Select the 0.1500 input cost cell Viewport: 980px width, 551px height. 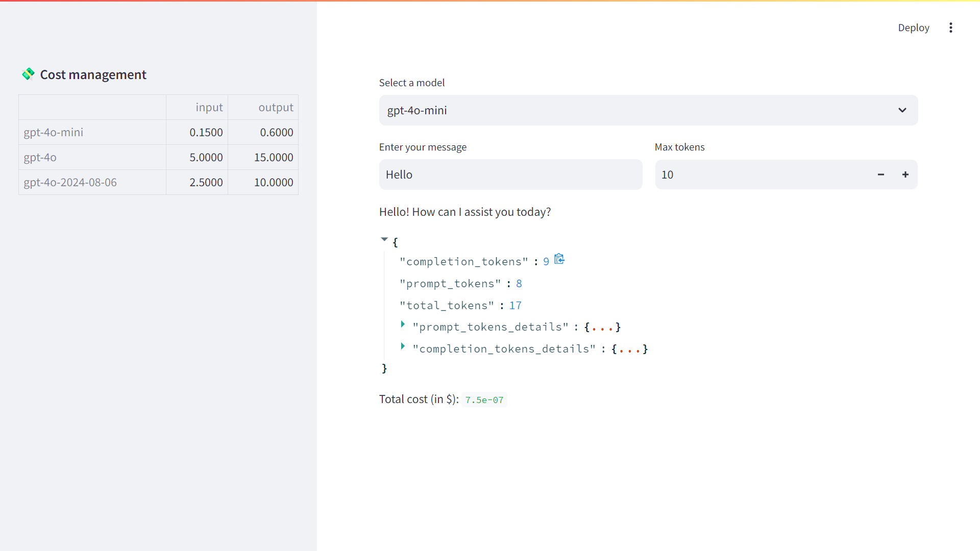(197, 132)
